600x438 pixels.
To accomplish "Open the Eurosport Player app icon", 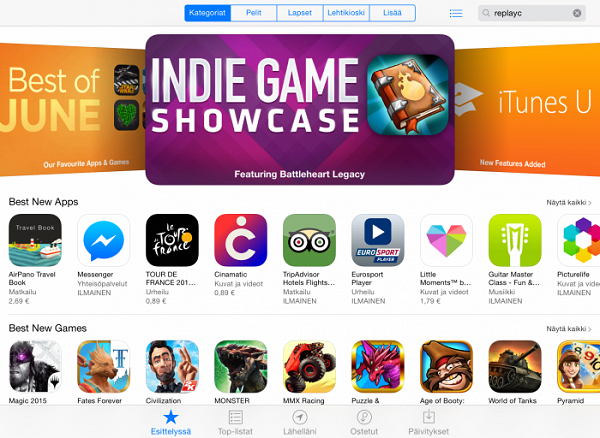I will [x=378, y=240].
